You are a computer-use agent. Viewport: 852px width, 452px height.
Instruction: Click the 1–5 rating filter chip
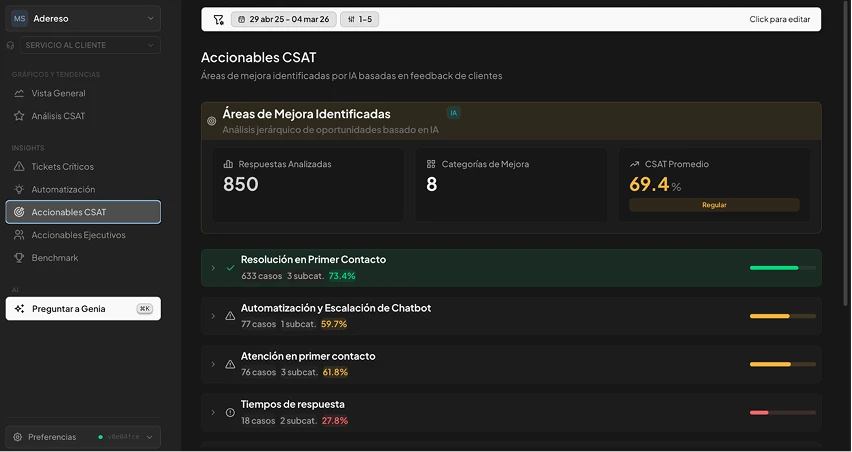(x=360, y=20)
